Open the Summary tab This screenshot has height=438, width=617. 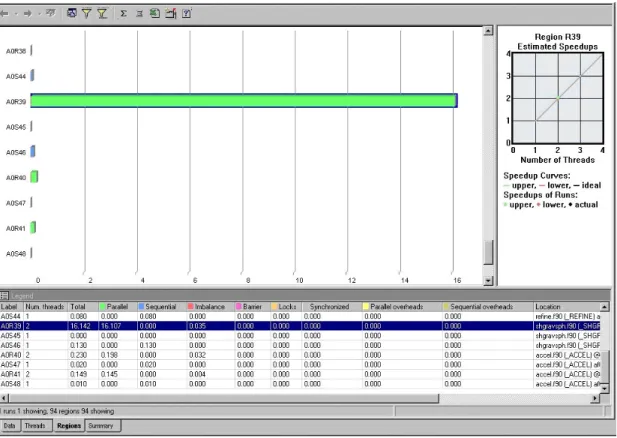click(101, 426)
